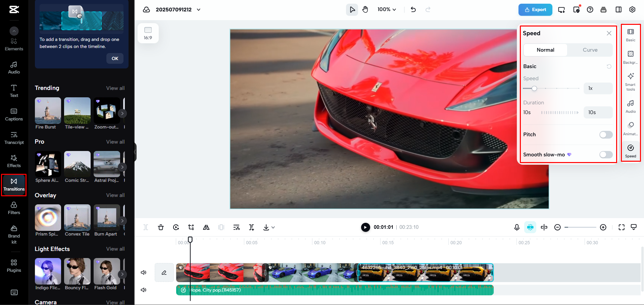Enable the Smooth slow-mo toggle
The width and height of the screenshot is (644, 305).
click(x=605, y=154)
